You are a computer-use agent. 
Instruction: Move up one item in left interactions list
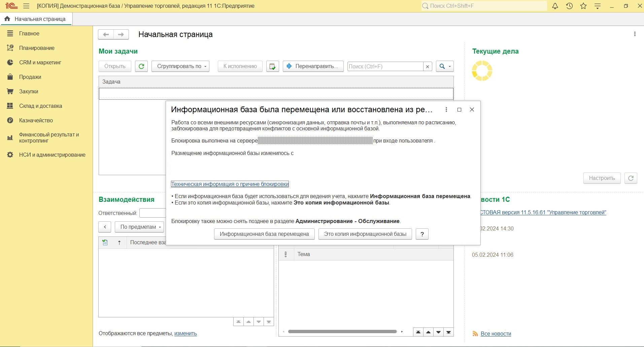248,322
